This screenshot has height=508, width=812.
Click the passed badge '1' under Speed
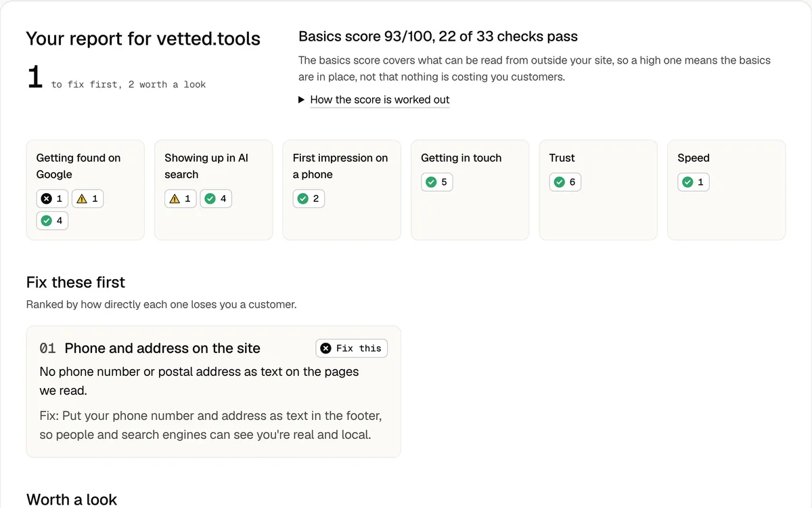694,182
